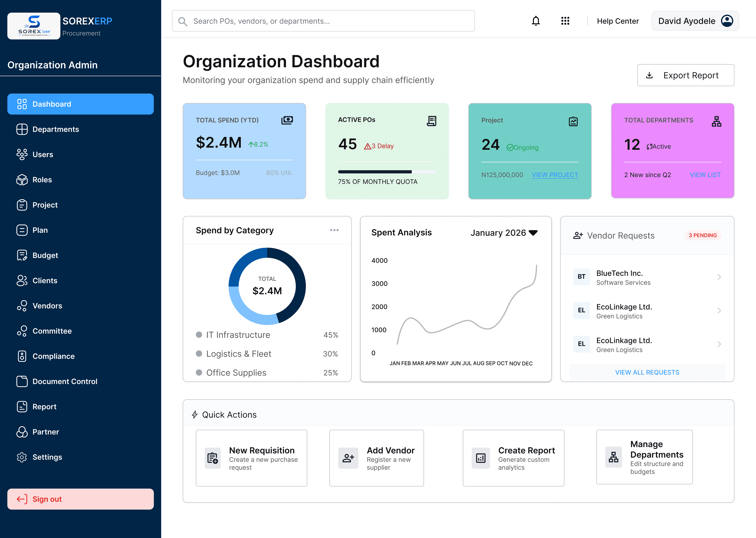Click the Sign out button
Viewport: 756px width, 538px height.
point(81,499)
